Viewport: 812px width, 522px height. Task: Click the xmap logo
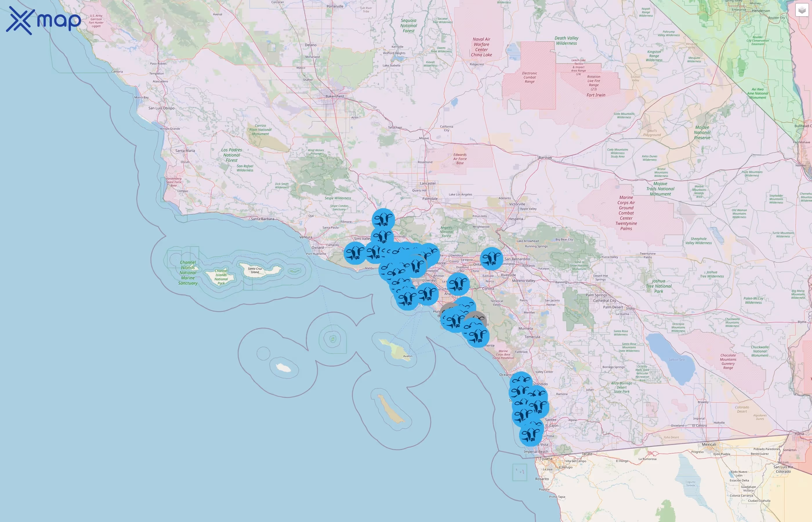(43, 20)
